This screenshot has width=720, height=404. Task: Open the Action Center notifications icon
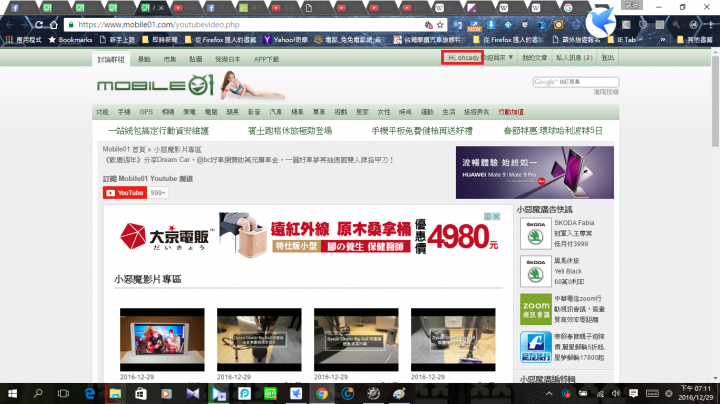click(633, 393)
